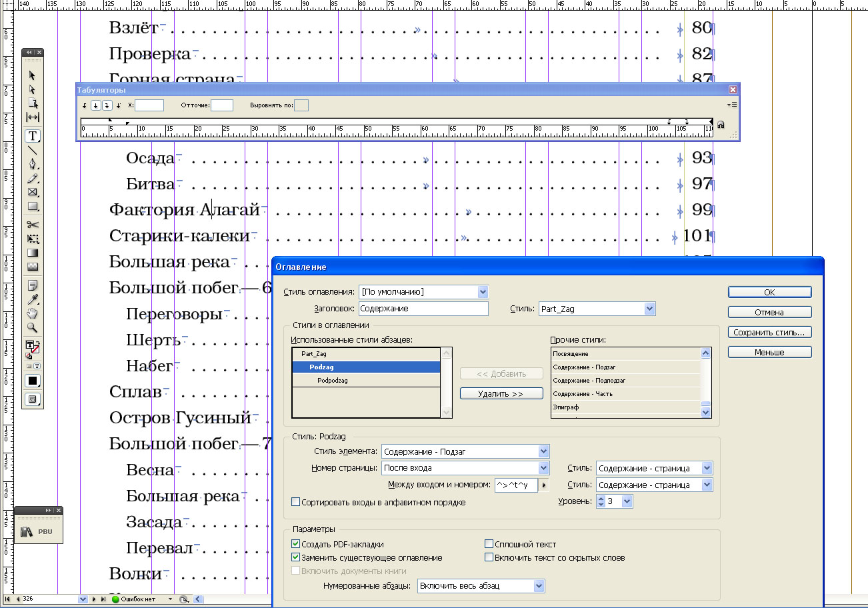Select the Hand tool
The image size is (868, 608).
tap(32, 313)
